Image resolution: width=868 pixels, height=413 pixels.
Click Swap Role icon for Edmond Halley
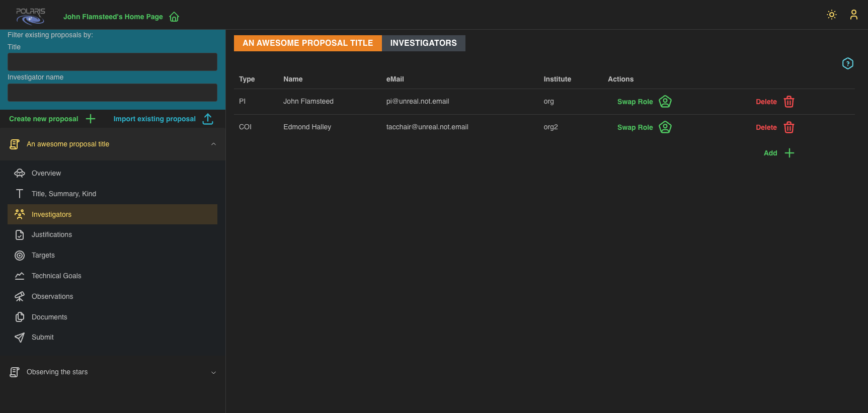[665, 127]
